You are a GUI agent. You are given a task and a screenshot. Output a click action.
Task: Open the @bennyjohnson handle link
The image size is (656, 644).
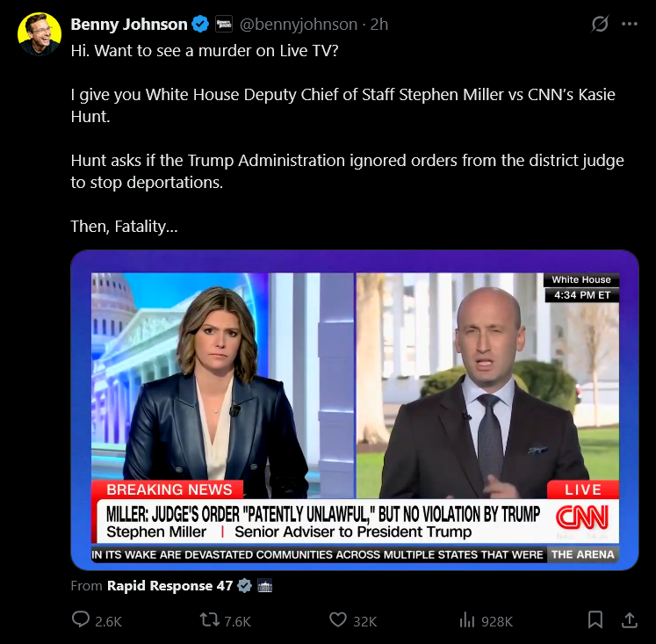pyautogui.click(x=299, y=25)
